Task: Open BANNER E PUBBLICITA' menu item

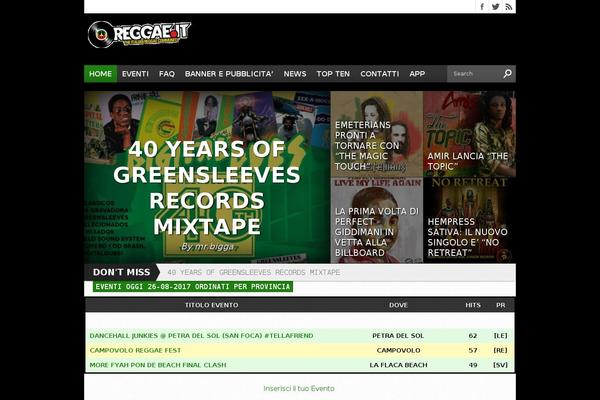Action: click(229, 73)
